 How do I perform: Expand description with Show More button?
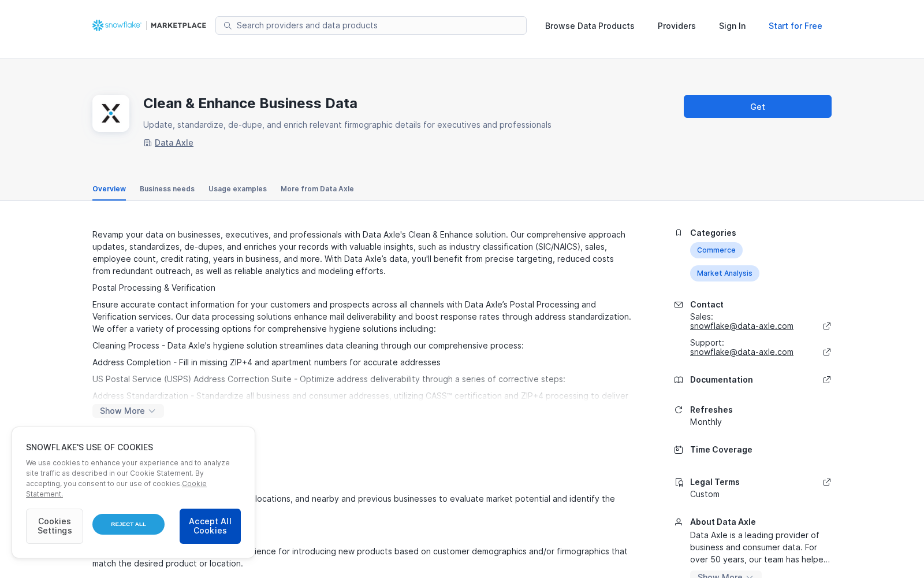128,411
